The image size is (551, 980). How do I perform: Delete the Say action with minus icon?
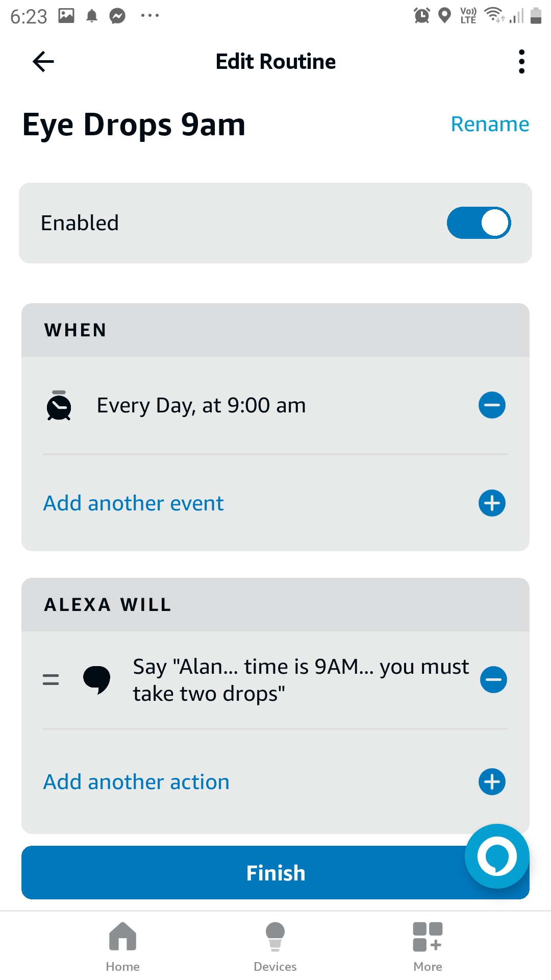[x=493, y=680]
